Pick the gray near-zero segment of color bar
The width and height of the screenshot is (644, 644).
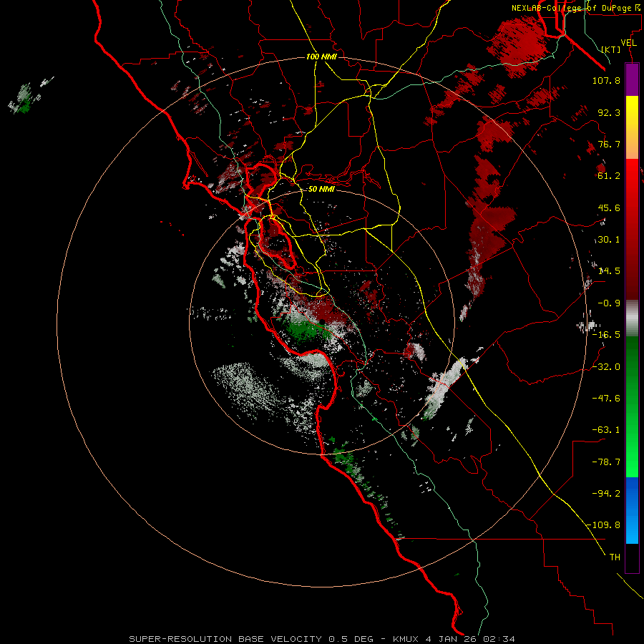coord(632,318)
